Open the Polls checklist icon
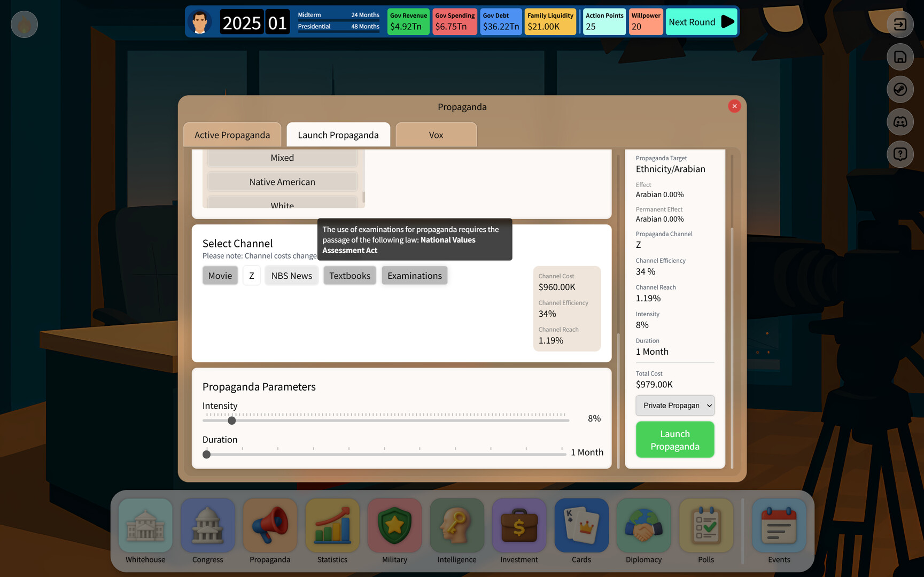Screen dimensions: 924x577 click(706, 526)
